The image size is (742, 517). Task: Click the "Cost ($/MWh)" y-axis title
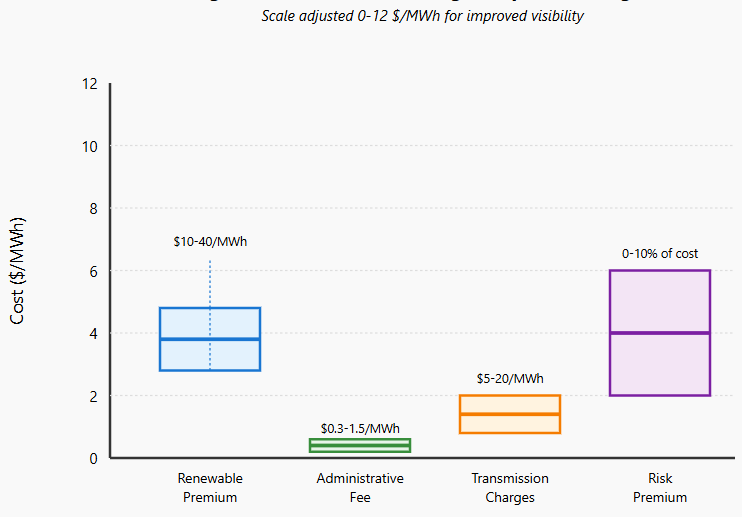click(x=18, y=271)
